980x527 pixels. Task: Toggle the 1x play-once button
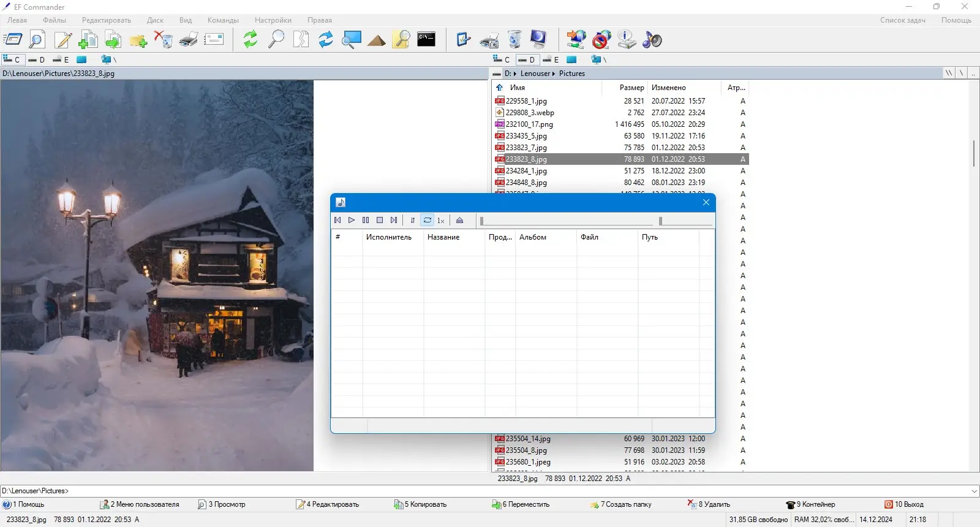(x=441, y=220)
